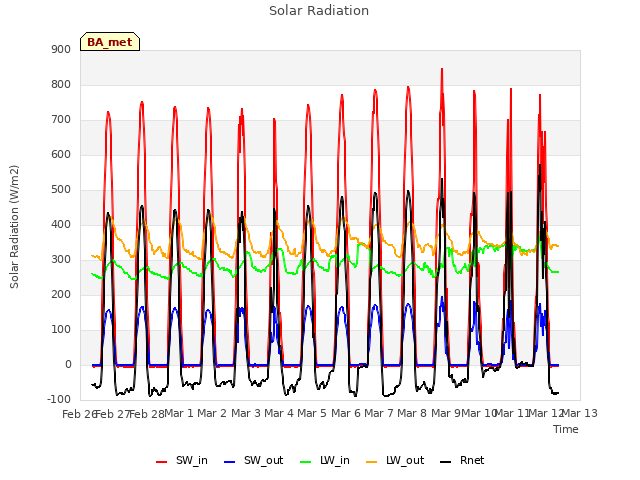Click the Solar Radiation (W/m2) axis label
Viewport: 640px width, 480px height.
point(14,227)
